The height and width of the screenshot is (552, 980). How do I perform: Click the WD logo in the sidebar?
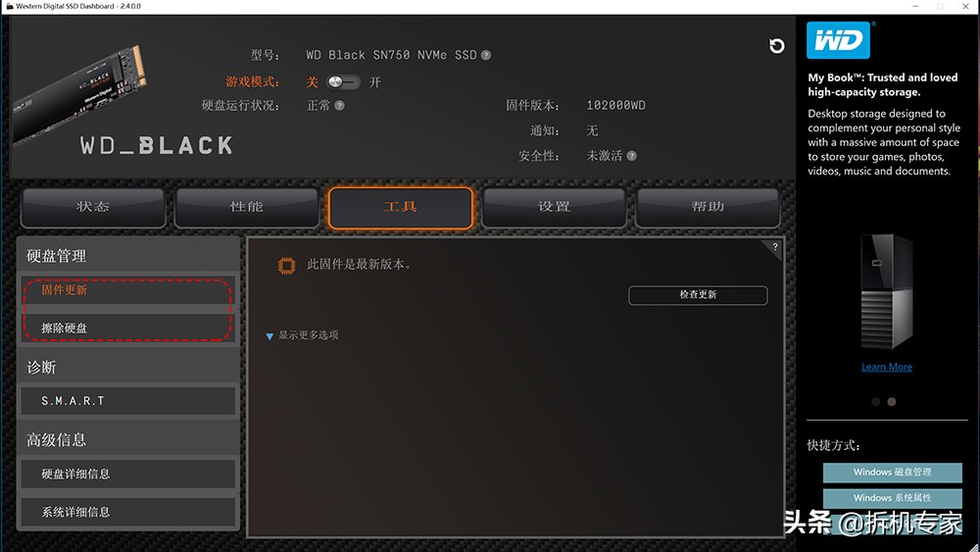(x=838, y=40)
